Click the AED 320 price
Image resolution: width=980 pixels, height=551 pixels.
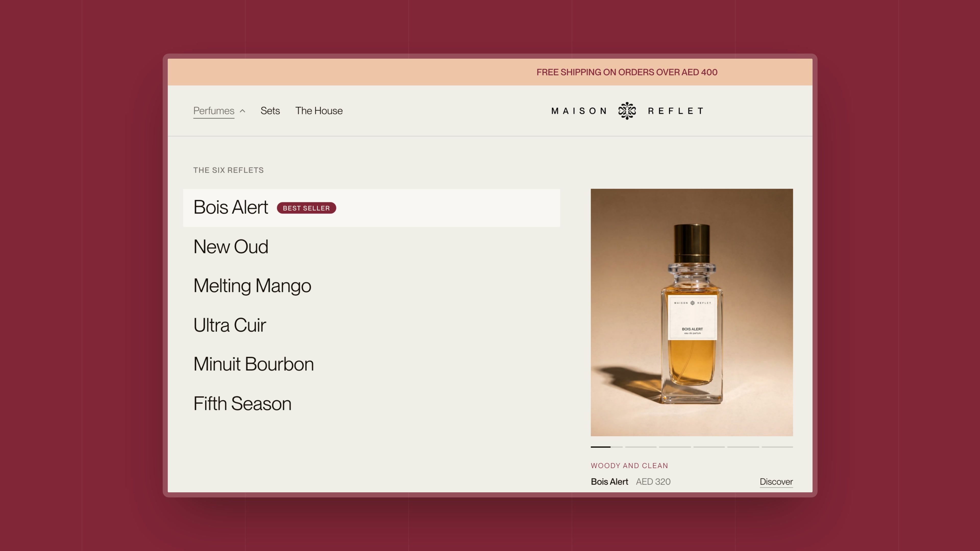pos(653,482)
